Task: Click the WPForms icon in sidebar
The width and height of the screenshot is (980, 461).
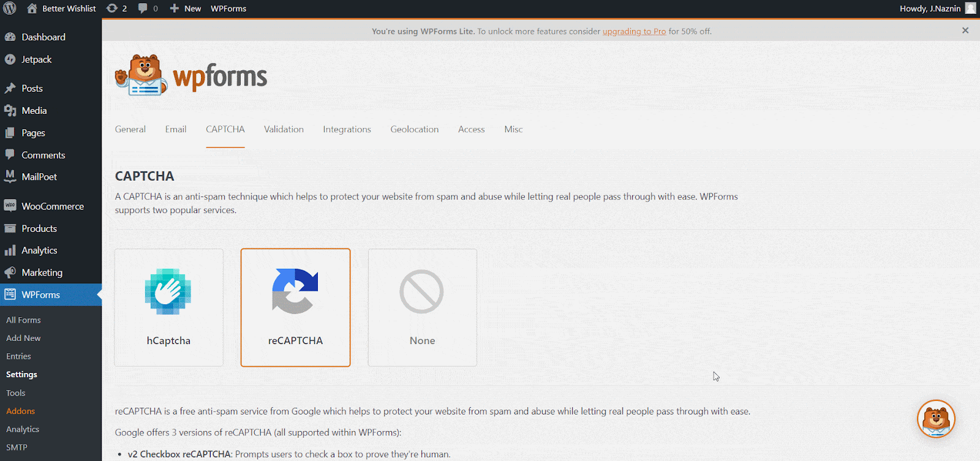Action: click(10, 294)
